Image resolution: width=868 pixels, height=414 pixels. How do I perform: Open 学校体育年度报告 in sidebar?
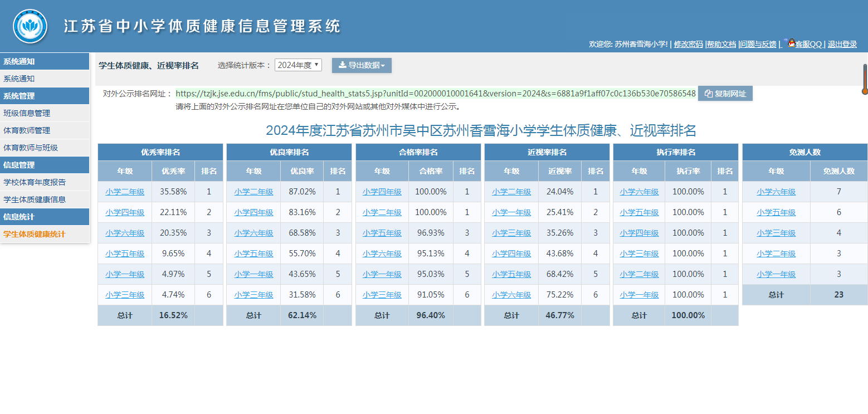pyautogui.click(x=45, y=182)
